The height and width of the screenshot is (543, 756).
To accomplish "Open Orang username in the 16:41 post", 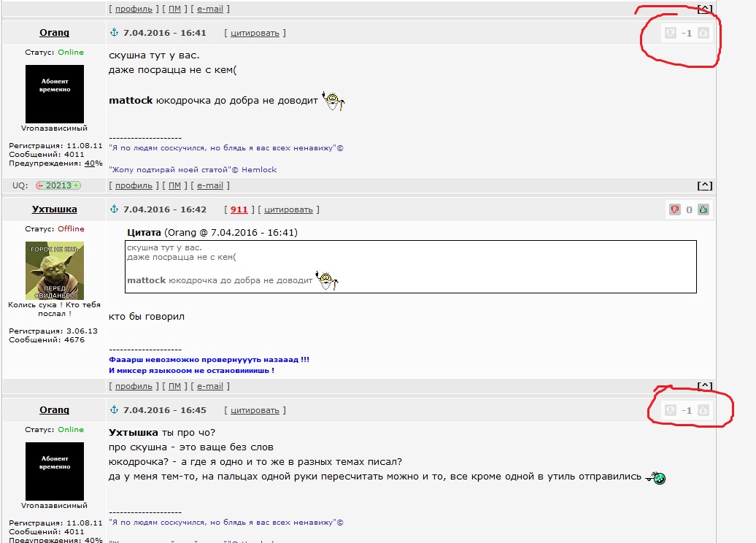I will [x=54, y=33].
